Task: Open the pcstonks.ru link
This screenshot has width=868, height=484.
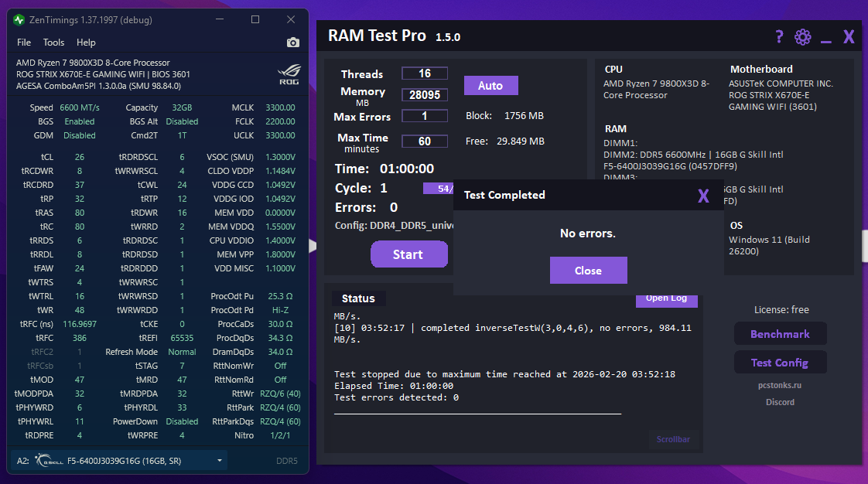Action: (780, 386)
